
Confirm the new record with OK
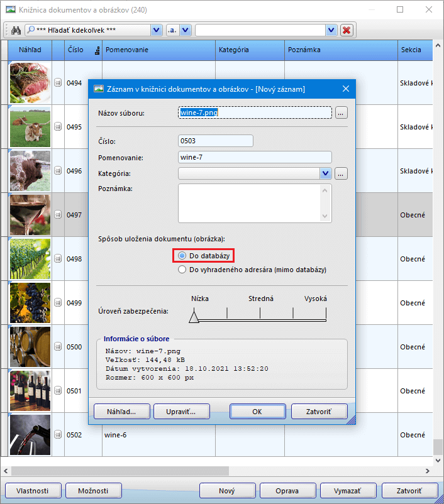click(x=257, y=412)
